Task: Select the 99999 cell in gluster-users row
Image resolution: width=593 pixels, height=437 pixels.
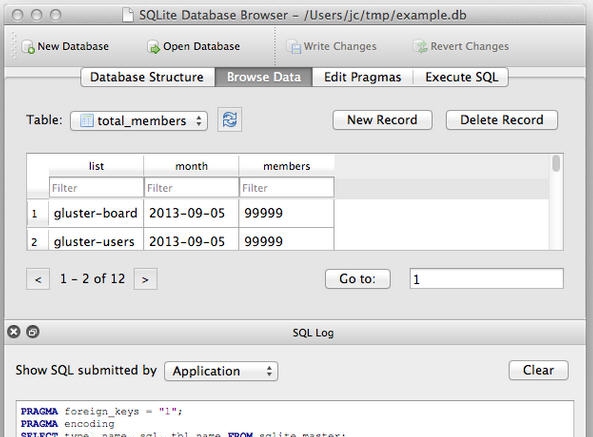Action: click(x=287, y=240)
